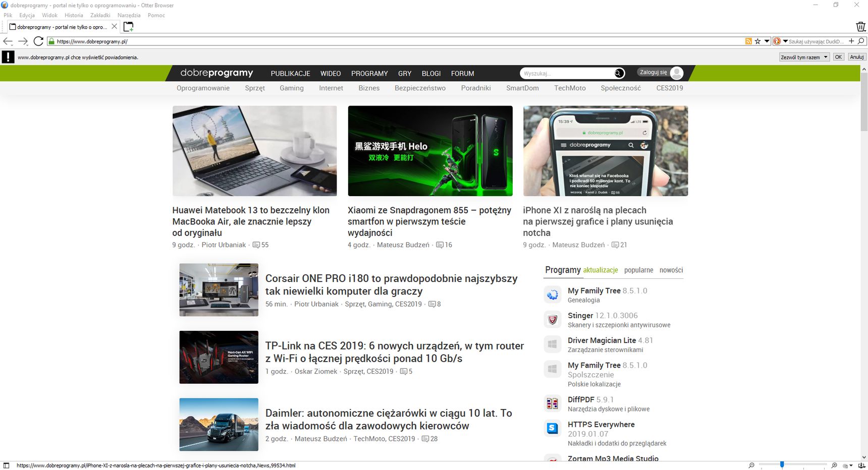This screenshot has height=470, width=868.
Task: Open comments icon of the Daimler article (28)
Action: [x=425, y=439]
